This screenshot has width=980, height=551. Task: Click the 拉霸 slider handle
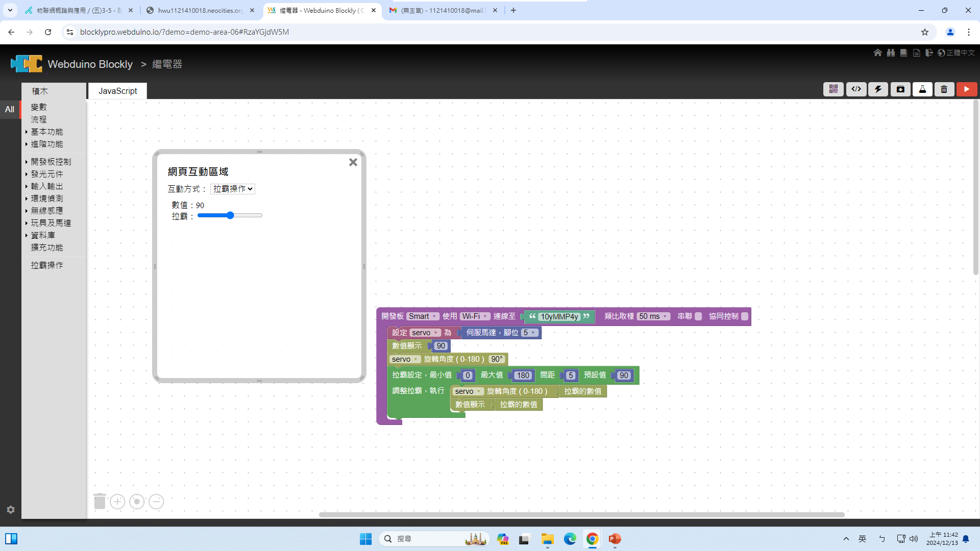[230, 215]
